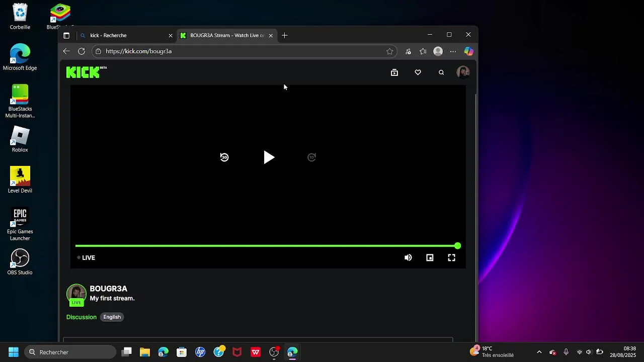Close the kick - Recherche tab

(x=171, y=36)
